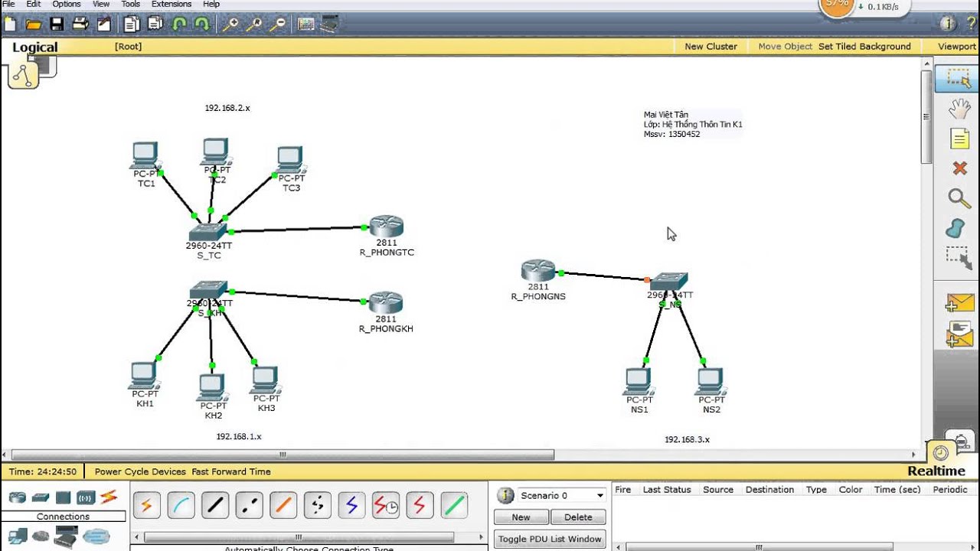Click the Delete scenario button
The image size is (980, 551).
pyautogui.click(x=578, y=517)
